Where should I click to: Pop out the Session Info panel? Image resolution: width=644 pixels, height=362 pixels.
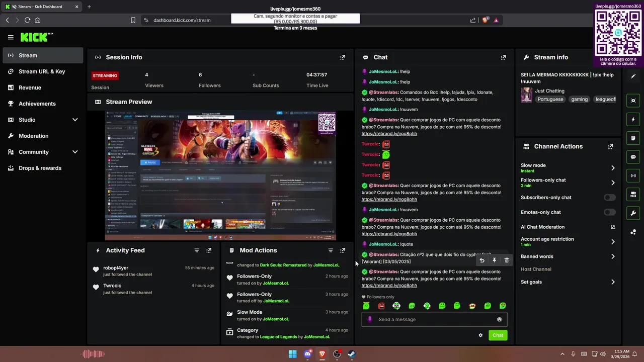[343, 57]
